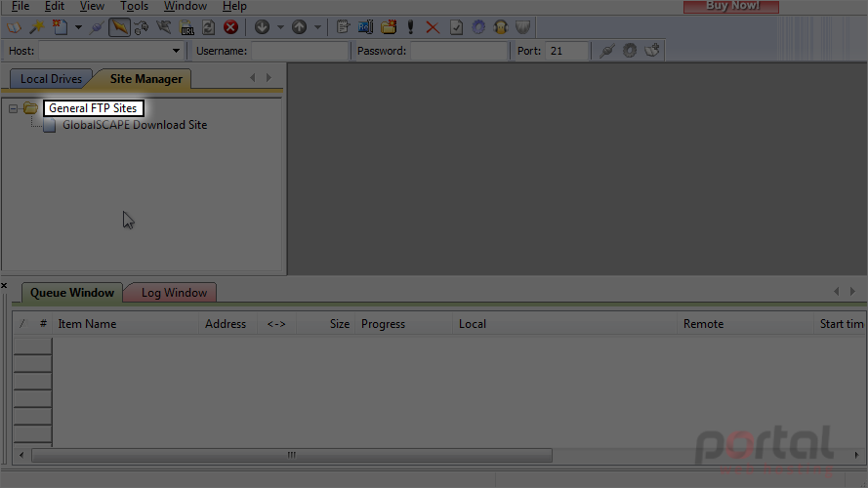
Task: Open the Upload options dropdown arrow
Action: 317,27
